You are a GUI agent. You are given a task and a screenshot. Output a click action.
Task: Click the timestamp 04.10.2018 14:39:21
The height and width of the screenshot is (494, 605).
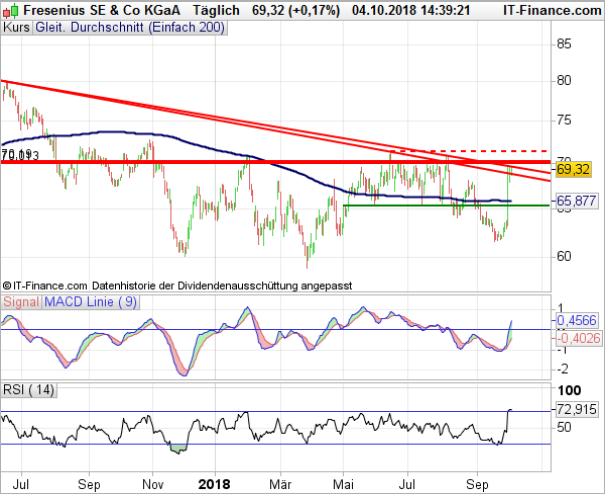click(411, 10)
